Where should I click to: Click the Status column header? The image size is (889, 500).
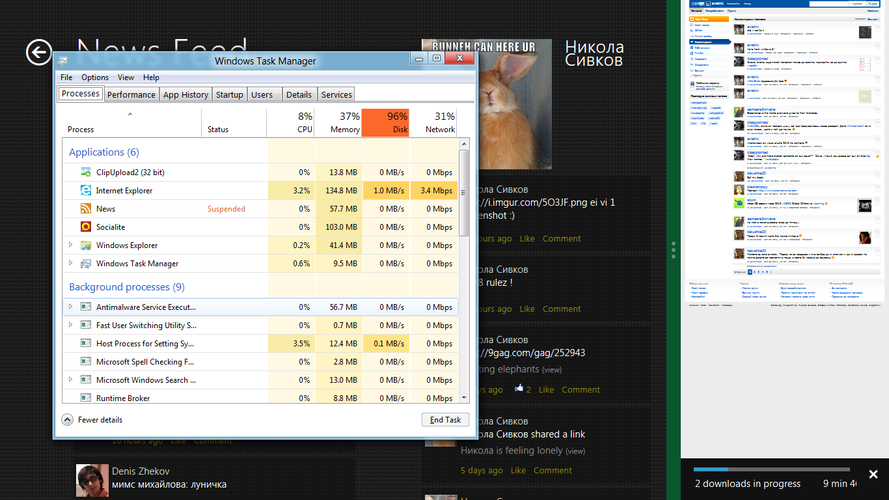coord(234,122)
